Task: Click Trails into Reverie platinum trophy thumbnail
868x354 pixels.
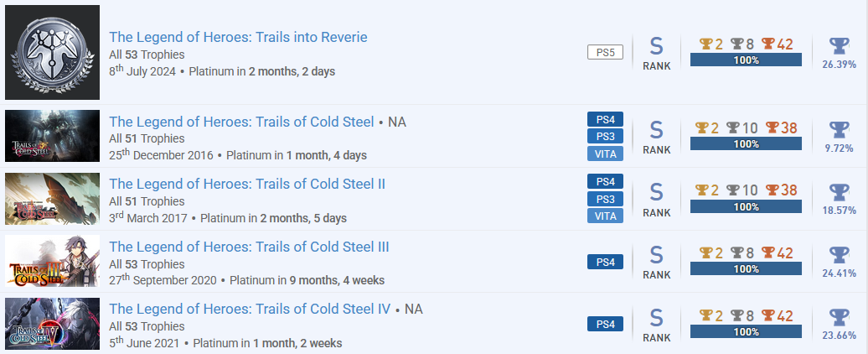Action: pos(52,53)
